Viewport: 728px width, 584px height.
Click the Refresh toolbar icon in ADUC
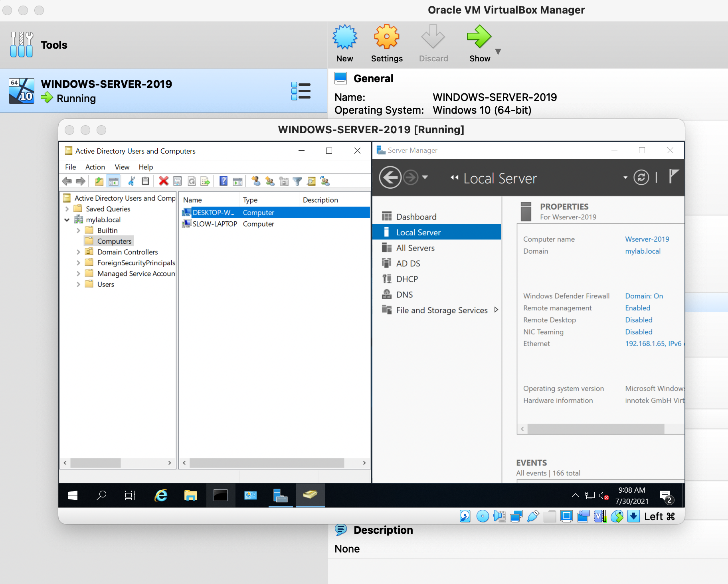click(192, 182)
